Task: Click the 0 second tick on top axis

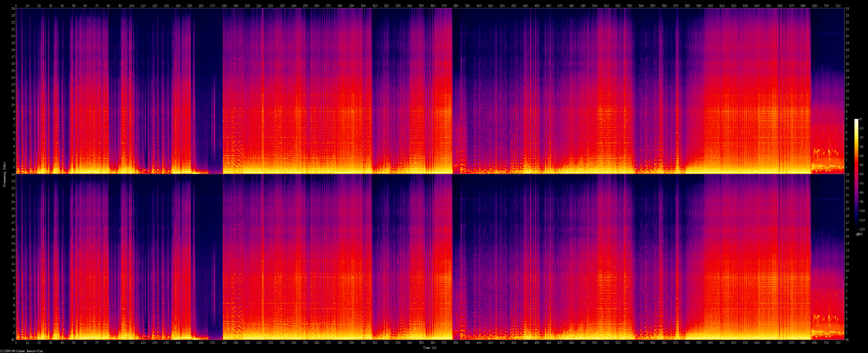Action: tap(16, 6)
